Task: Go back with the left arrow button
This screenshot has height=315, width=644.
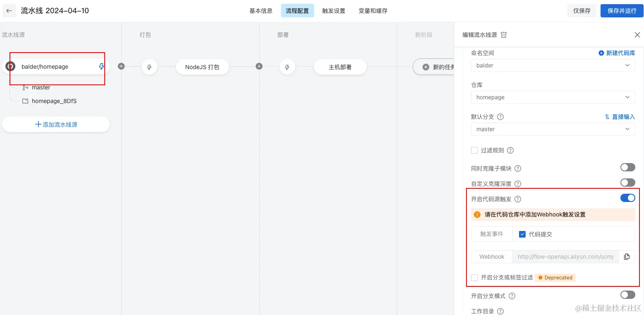Action: [9, 11]
